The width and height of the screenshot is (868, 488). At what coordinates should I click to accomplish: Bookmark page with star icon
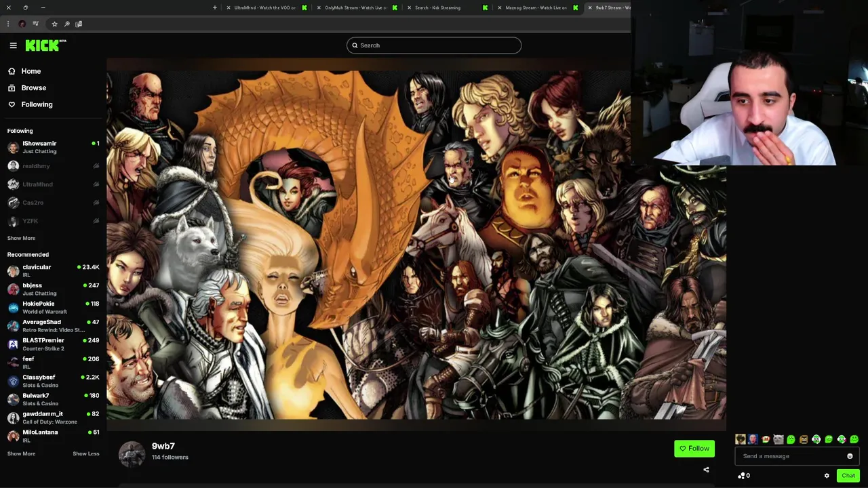54,24
